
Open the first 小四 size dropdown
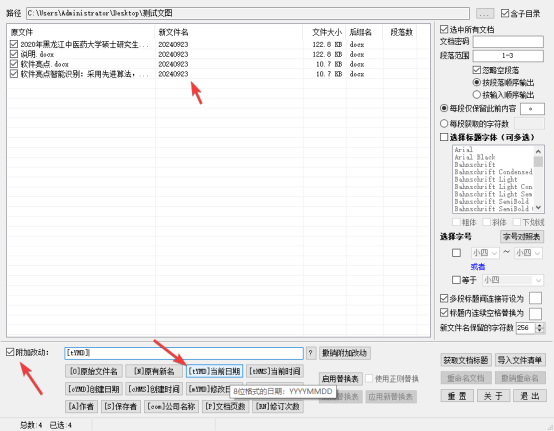484,253
